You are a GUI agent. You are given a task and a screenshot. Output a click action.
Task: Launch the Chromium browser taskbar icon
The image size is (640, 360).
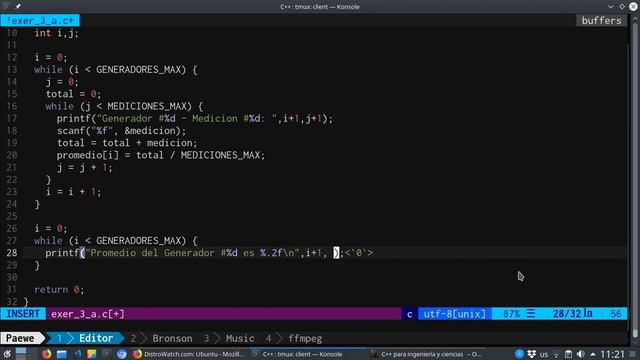point(122,354)
